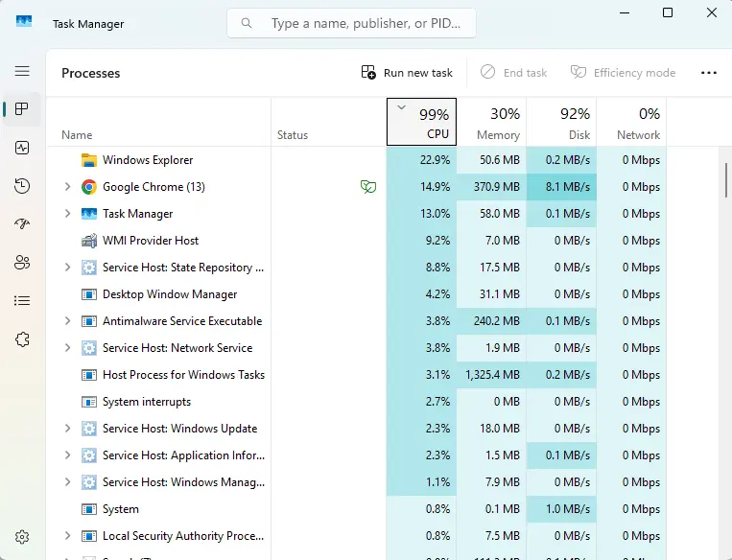
Task: Open the Users page in the sidebar
Action: tap(22, 263)
